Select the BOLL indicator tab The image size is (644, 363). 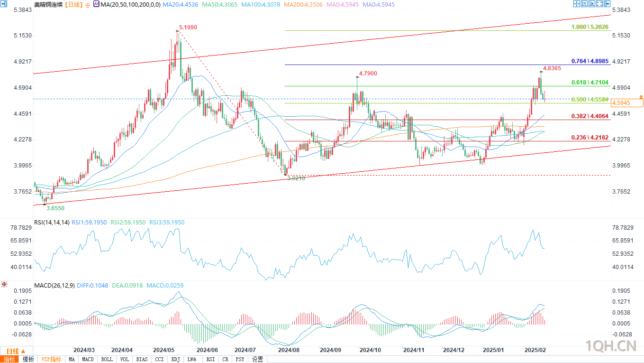click(x=107, y=359)
